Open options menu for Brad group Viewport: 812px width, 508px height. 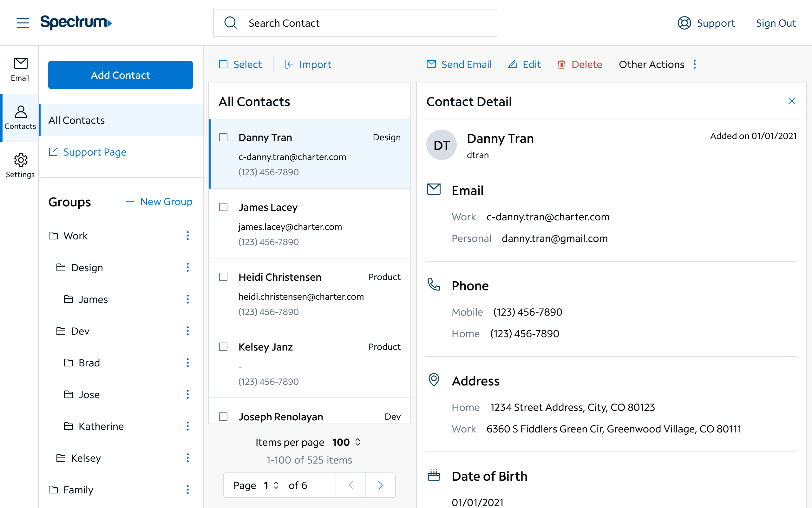(x=187, y=363)
